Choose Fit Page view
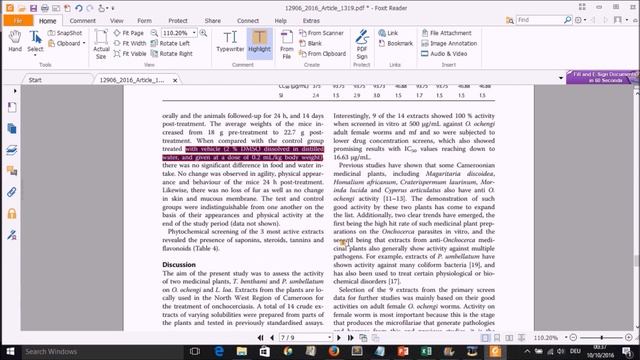 (129, 33)
